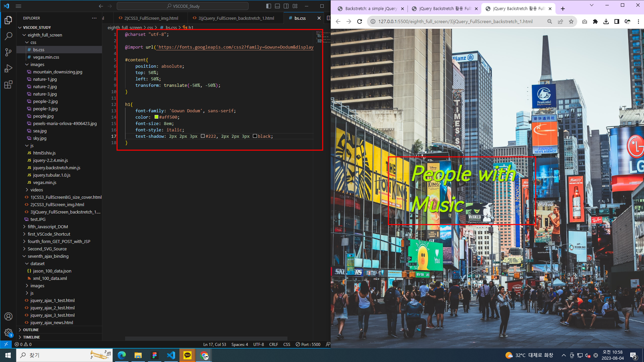Click the Manage gear icon
The image size is (644, 362).
(8, 332)
